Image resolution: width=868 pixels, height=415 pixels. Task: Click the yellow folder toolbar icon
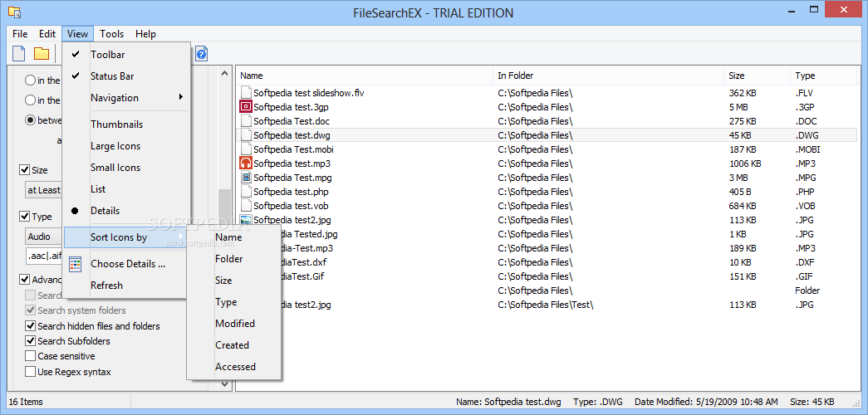(42, 54)
